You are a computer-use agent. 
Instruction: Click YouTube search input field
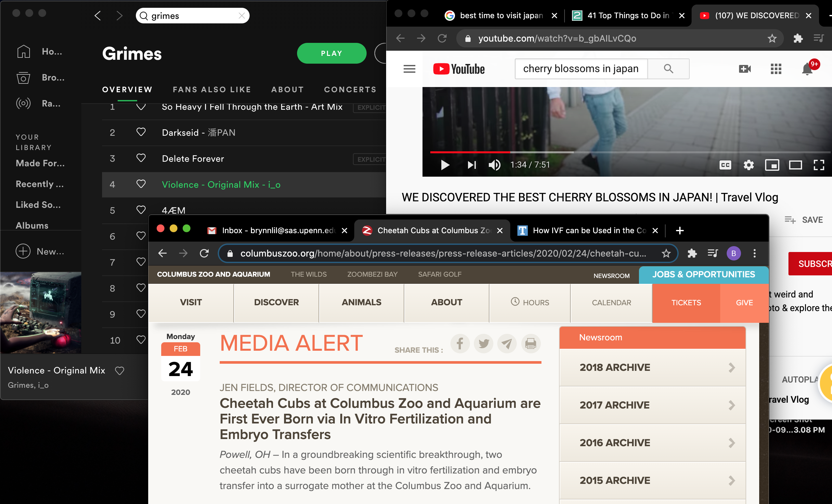pos(581,69)
